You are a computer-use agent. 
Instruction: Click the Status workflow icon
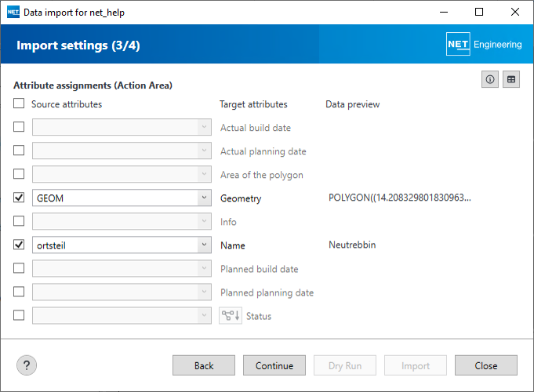(230, 316)
